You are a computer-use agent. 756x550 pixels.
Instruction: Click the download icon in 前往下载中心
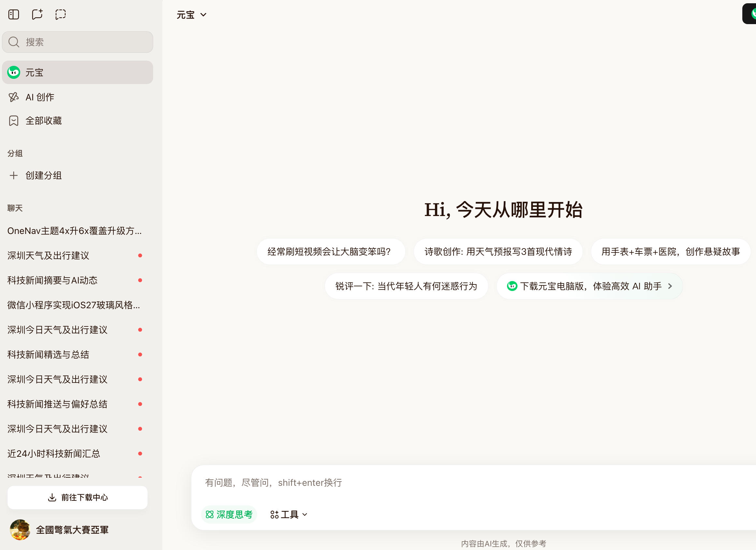click(x=52, y=497)
